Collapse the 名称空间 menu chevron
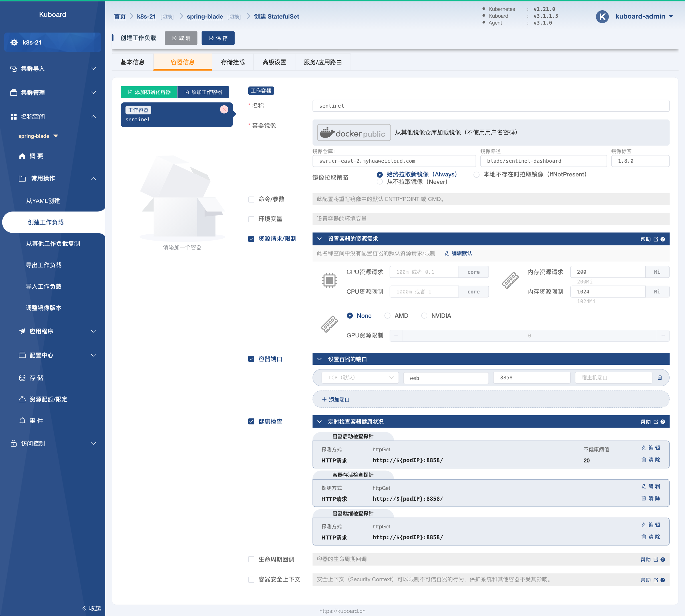 point(93,117)
